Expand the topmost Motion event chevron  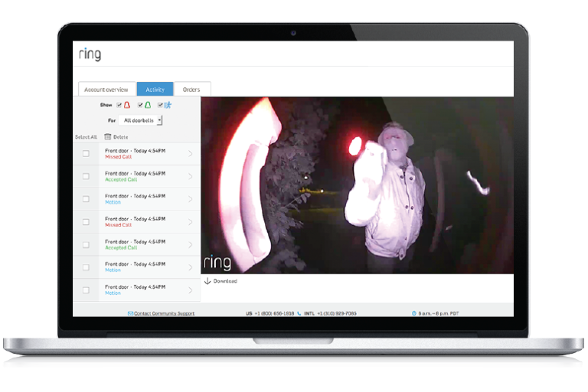point(191,199)
